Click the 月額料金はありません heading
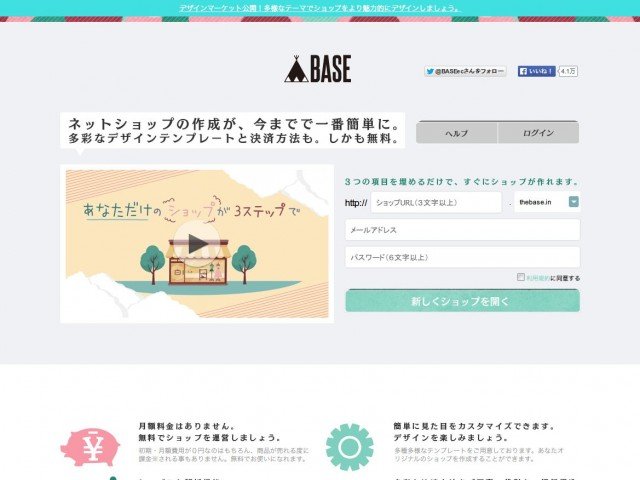This screenshot has width=640, height=480. (187, 426)
